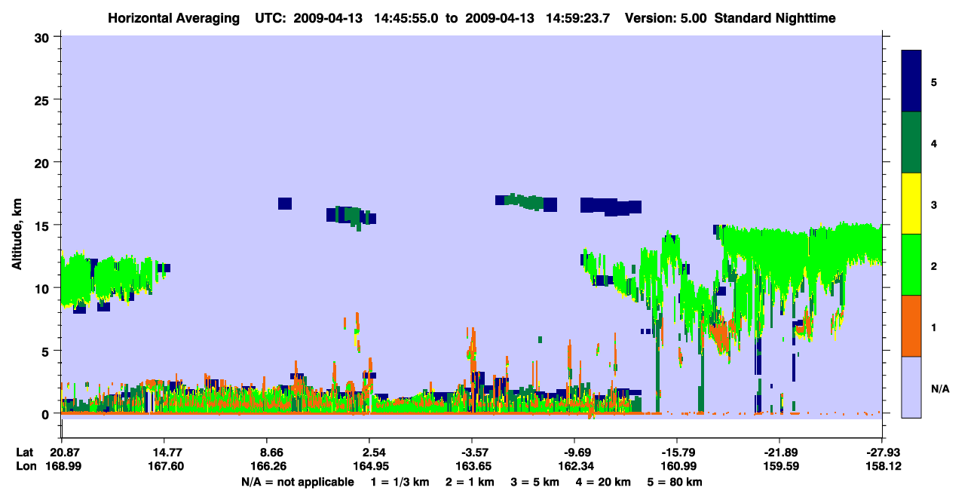Click the lavender N/A colorbar segment
Viewport: 980px width, 503px height.
[x=911, y=387]
